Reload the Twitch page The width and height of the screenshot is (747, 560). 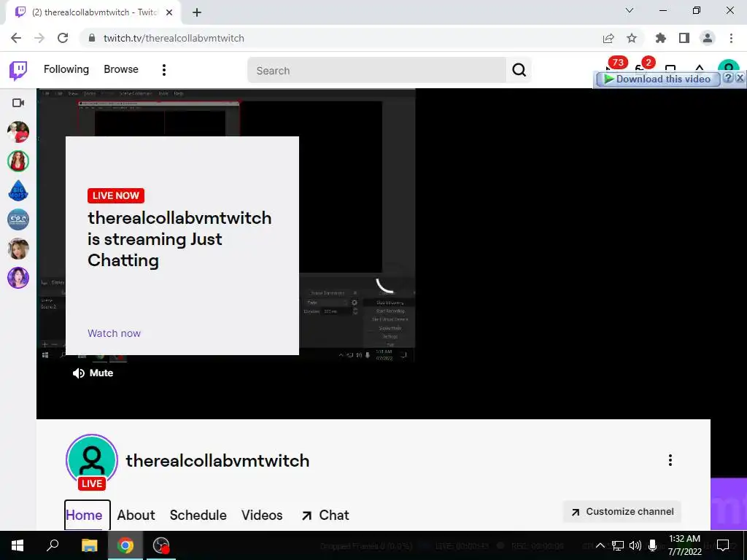click(63, 38)
